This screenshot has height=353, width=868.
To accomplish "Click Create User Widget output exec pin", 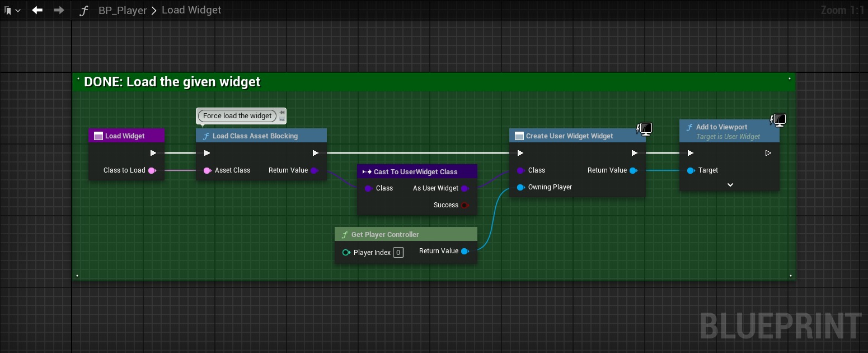I will tap(635, 153).
